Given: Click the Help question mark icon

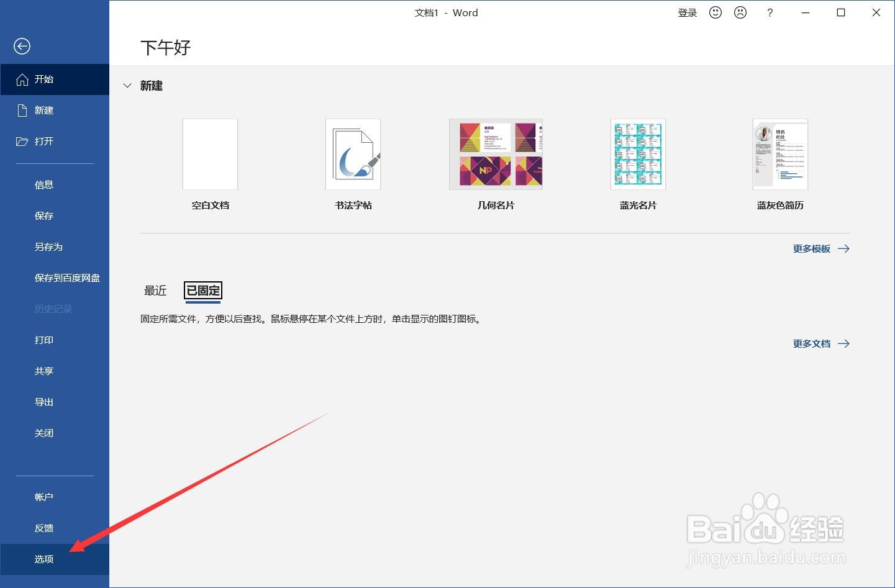Looking at the screenshot, I should [770, 12].
